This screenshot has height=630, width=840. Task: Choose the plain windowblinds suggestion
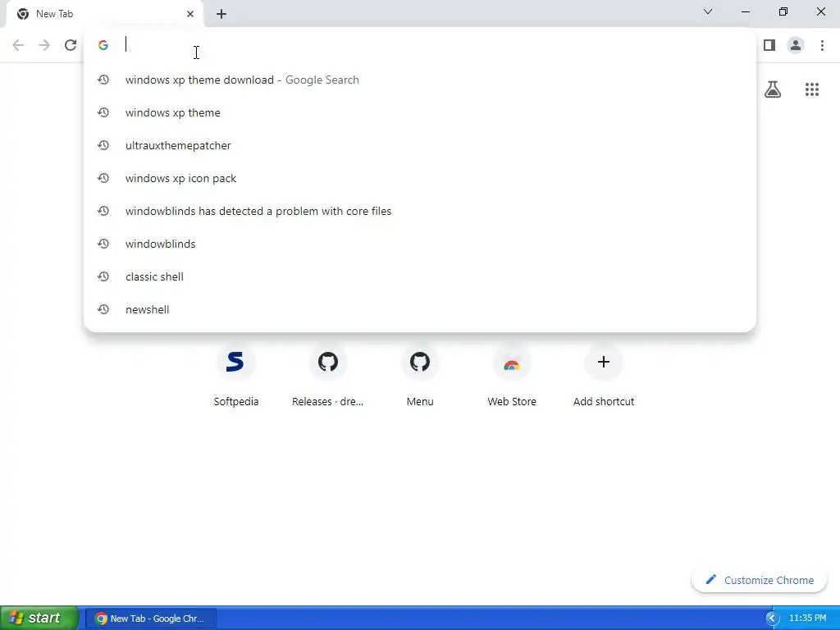(420, 244)
